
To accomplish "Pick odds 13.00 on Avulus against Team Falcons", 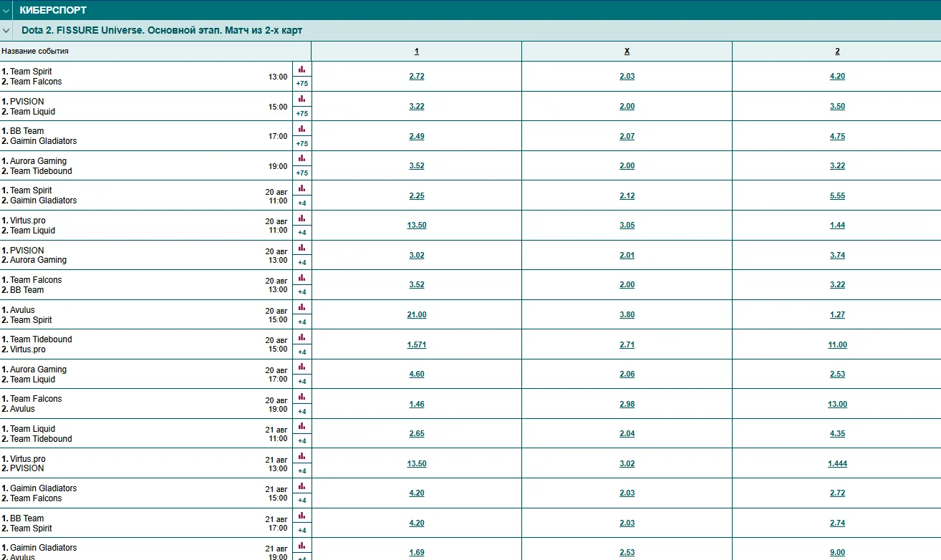I will tap(837, 405).
